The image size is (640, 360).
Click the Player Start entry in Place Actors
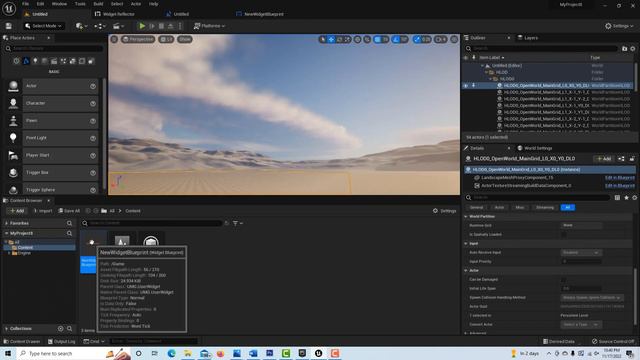[52, 156]
